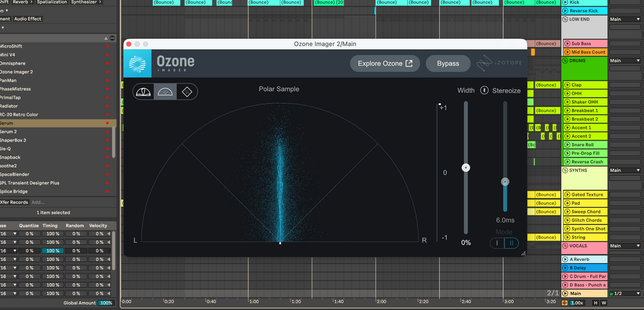Click the 1.00x playback speed field
The width and height of the screenshot is (644, 310).
coord(577,303)
